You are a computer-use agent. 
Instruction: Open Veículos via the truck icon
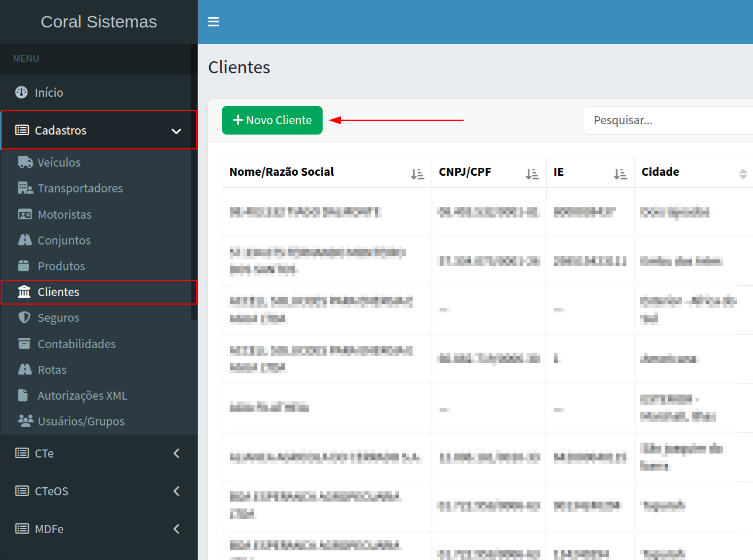(25, 162)
